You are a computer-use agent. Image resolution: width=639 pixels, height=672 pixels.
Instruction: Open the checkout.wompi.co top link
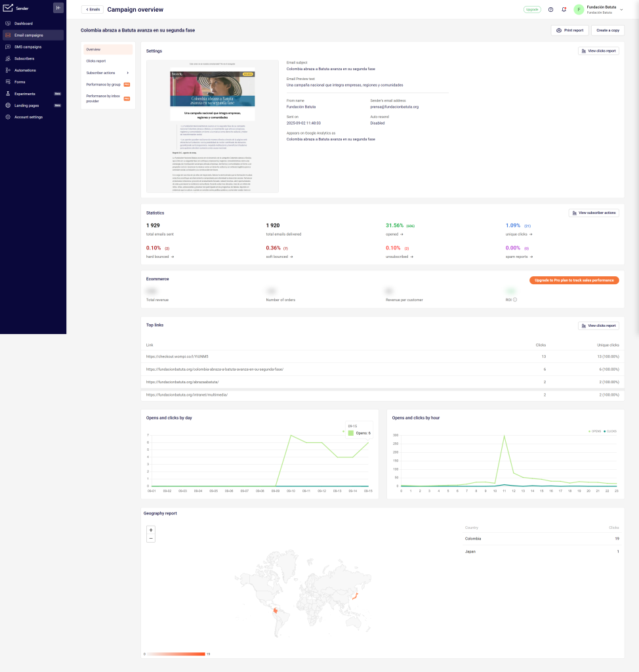(177, 356)
